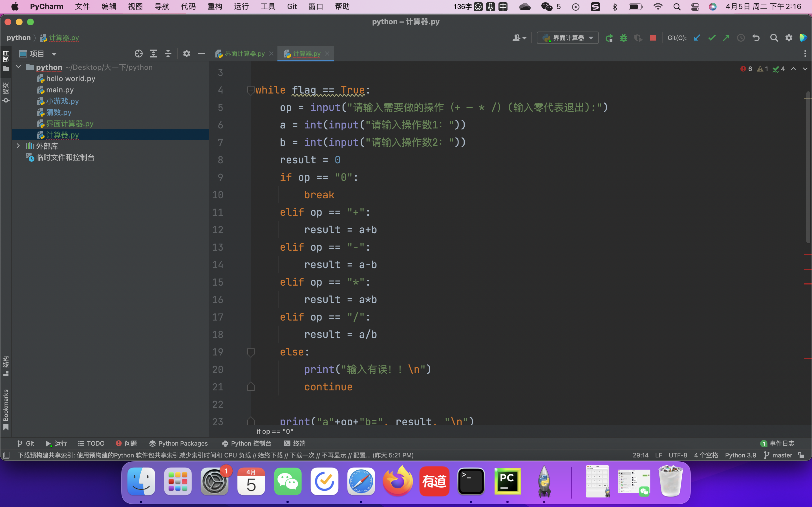Click Git update project blue arrow

[697, 38]
